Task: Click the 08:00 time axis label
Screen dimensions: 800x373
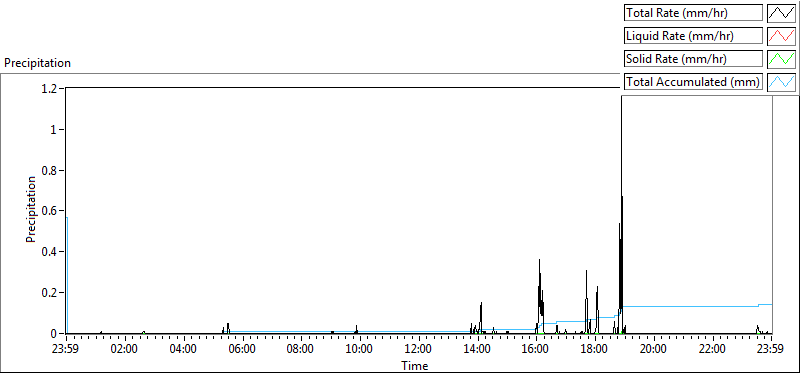Action: 301,350
